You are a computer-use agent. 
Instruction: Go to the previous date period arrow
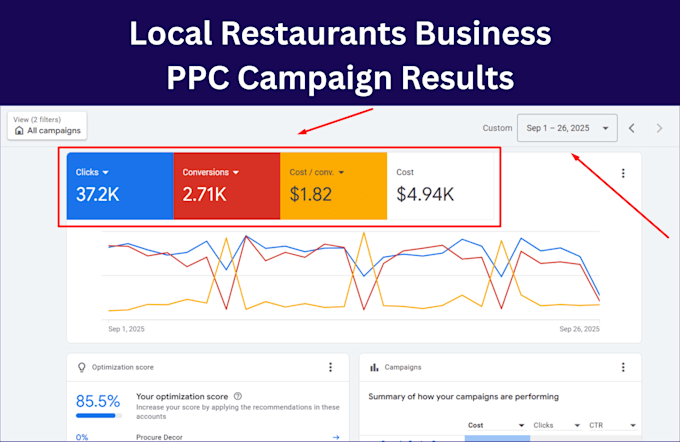pos(632,128)
